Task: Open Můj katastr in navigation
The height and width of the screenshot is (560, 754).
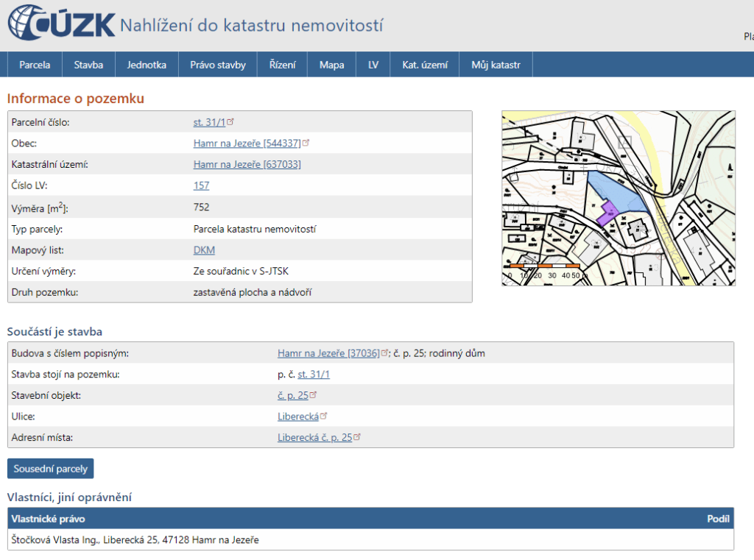Action: click(496, 65)
